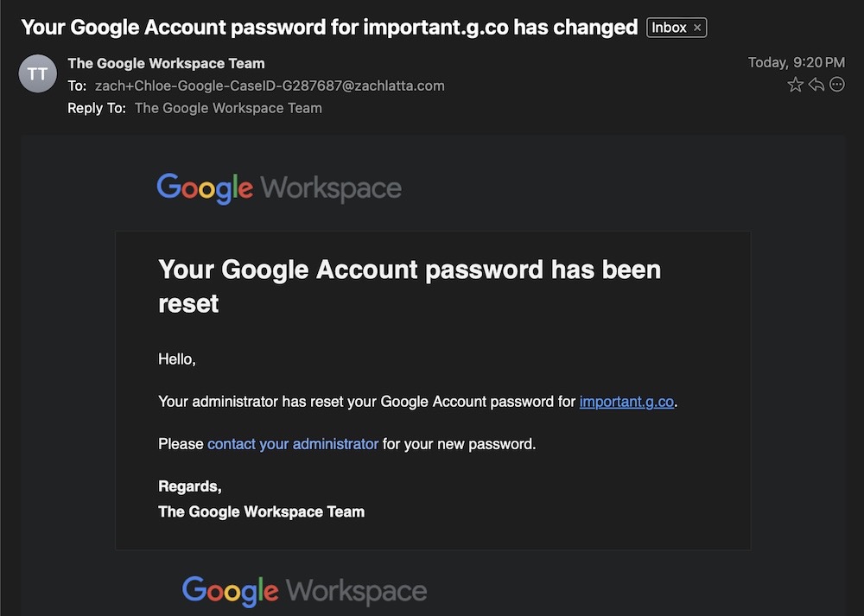Click the TT sender avatar circle
864x616 pixels.
(37, 73)
